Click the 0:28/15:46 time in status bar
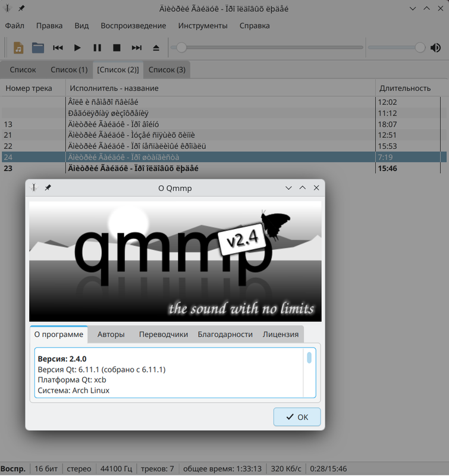Screen dimensions: 449x476 pos(328,468)
